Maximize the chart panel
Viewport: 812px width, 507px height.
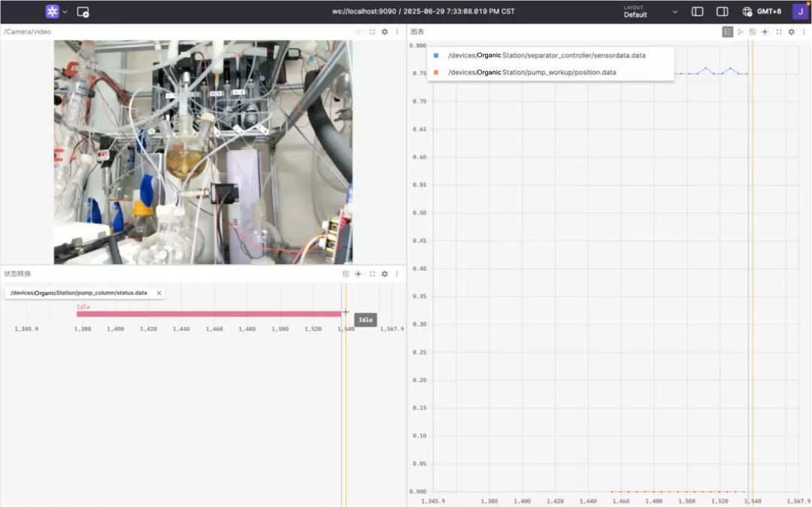(x=779, y=32)
